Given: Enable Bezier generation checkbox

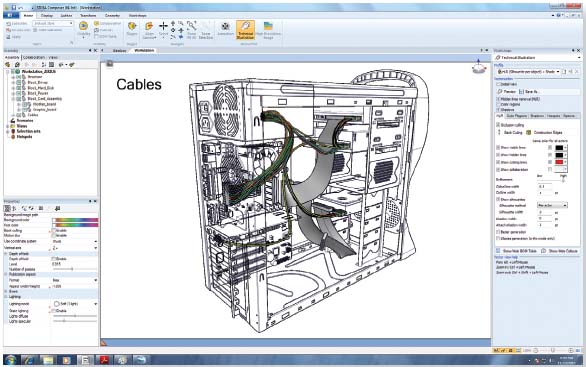Looking at the screenshot, I should pos(498,232).
